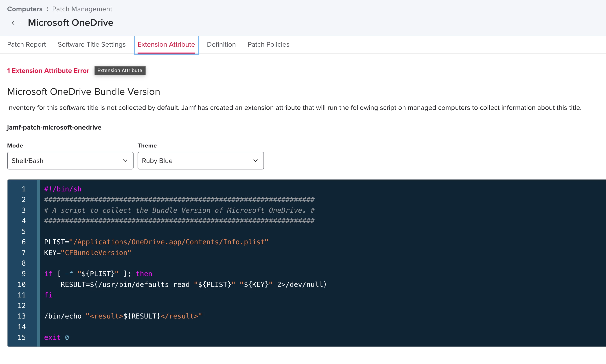Open the Mode dropdown showing Shell/Bash
The image size is (606, 364).
tap(70, 161)
